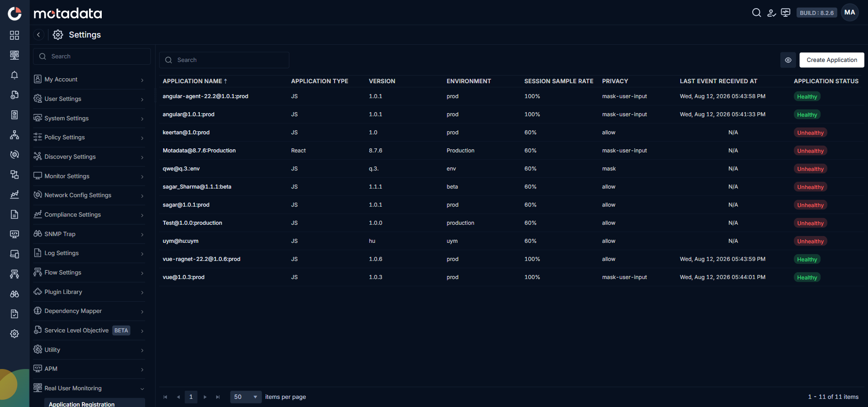The image size is (868, 407).
Task: Expand My Account chevron
Action: point(142,80)
